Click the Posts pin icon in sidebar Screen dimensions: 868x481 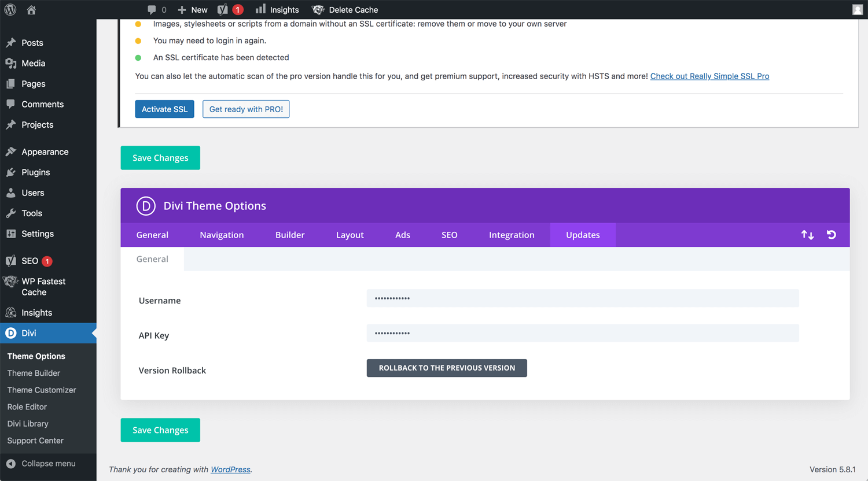[11, 43]
